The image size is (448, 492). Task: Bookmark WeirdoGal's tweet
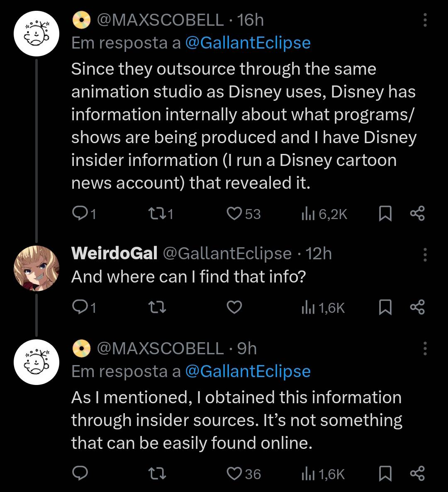385,307
